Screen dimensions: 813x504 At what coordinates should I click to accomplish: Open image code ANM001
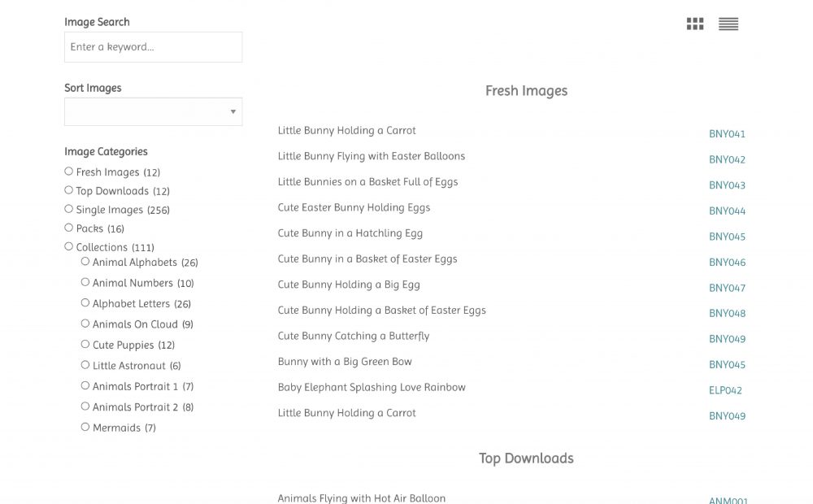[x=728, y=501]
